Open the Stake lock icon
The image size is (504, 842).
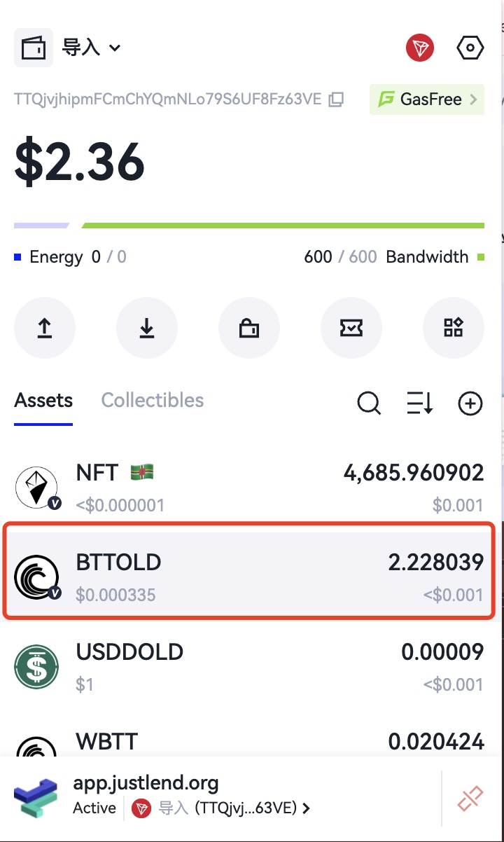coord(249,328)
